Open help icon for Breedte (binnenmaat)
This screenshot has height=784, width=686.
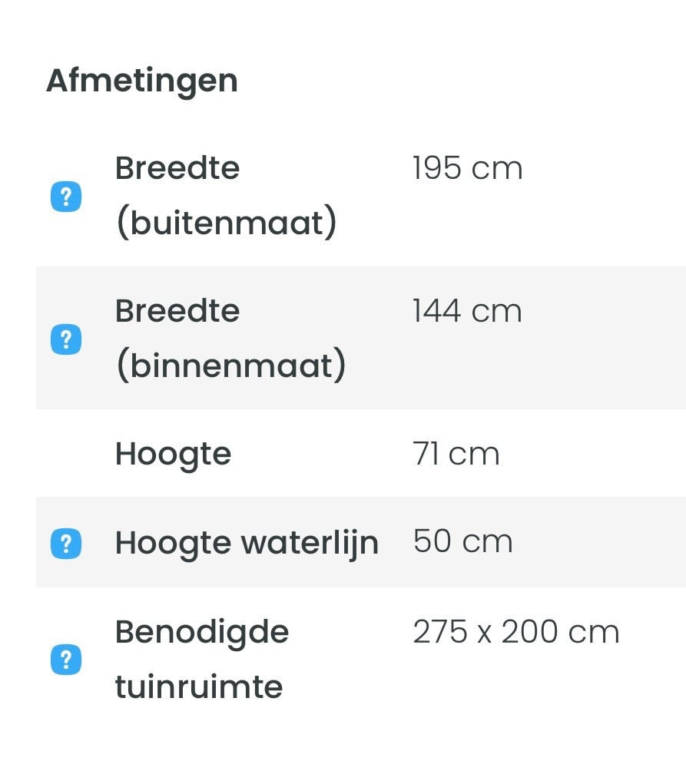[x=66, y=339]
